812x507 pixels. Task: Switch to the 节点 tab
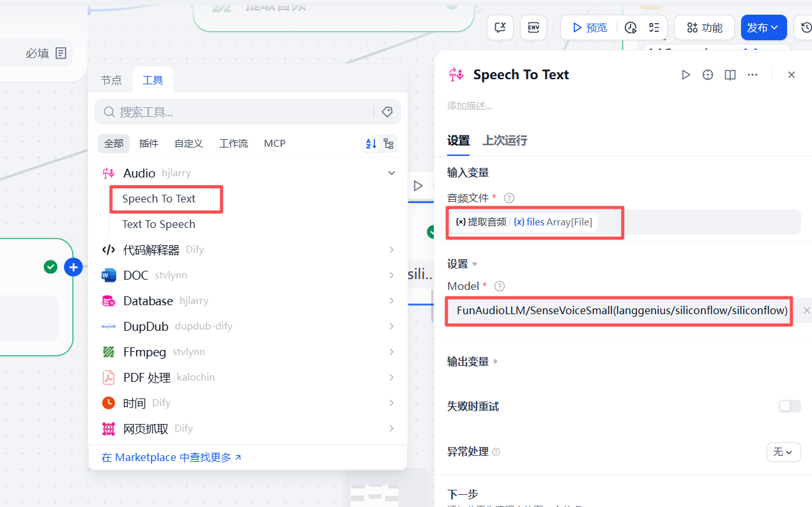click(111, 80)
